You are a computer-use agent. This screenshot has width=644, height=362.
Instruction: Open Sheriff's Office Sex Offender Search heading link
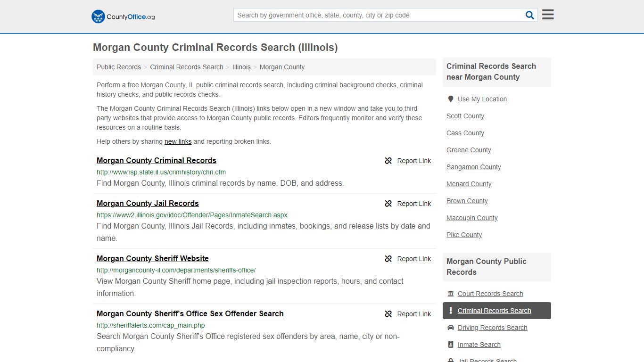coord(190,313)
